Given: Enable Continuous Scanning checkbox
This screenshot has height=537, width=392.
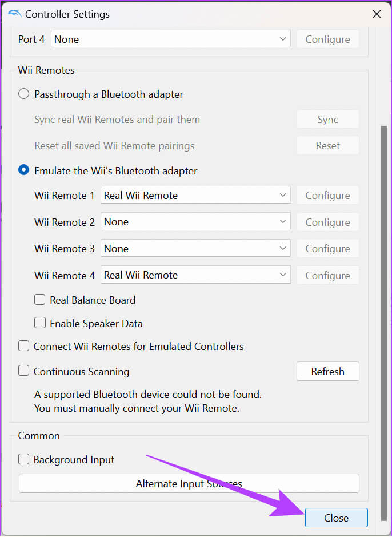Looking at the screenshot, I should [24, 371].
